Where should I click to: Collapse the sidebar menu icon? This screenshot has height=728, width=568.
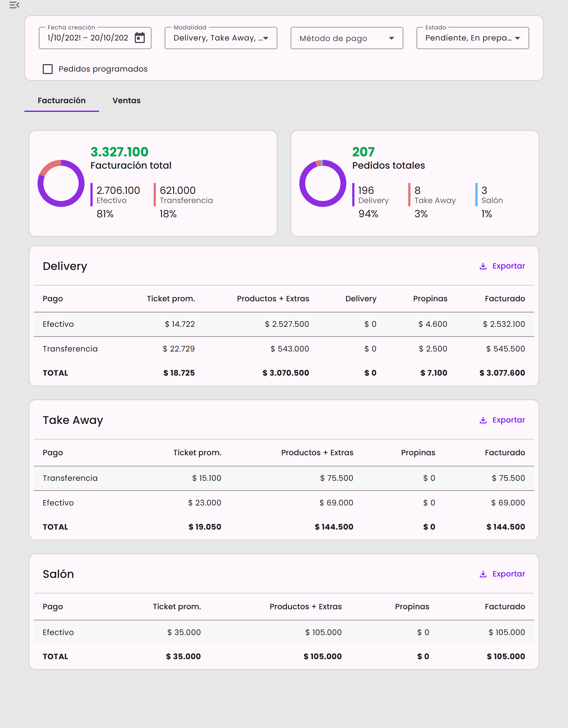click(x=14, y=5)
